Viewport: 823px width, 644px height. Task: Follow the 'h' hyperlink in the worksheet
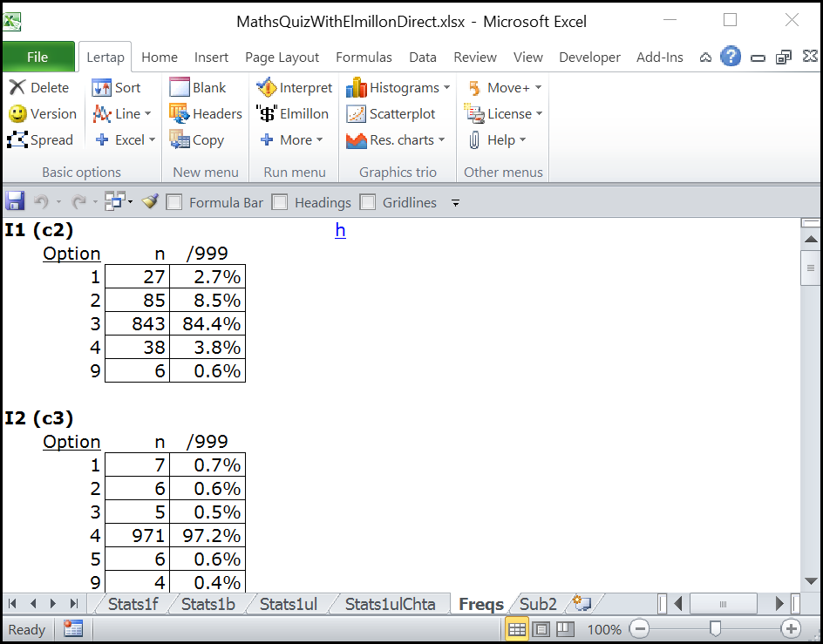point(340,230)
